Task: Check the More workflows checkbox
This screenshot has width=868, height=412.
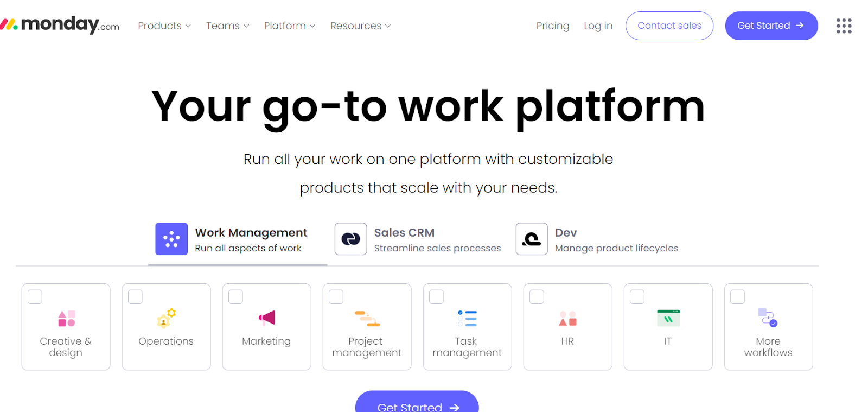Action: (738, 297)
